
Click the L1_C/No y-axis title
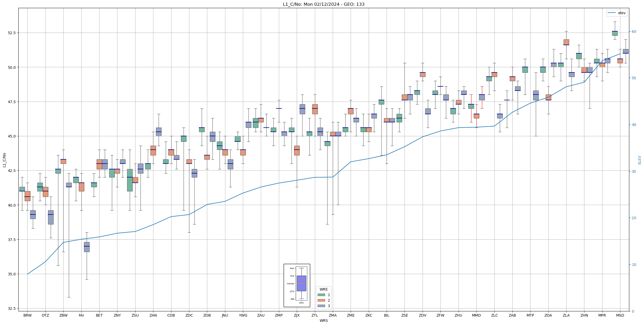tap(4, 160)
